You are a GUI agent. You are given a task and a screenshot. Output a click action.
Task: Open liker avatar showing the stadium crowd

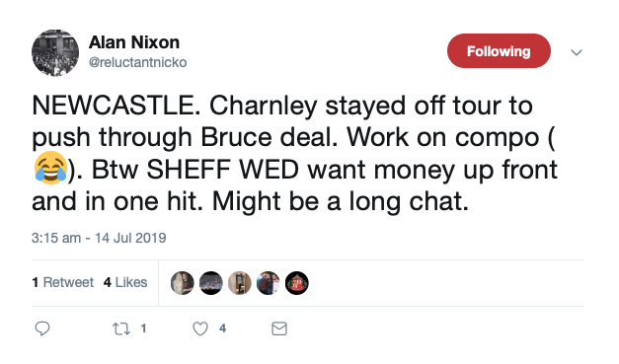211,283
